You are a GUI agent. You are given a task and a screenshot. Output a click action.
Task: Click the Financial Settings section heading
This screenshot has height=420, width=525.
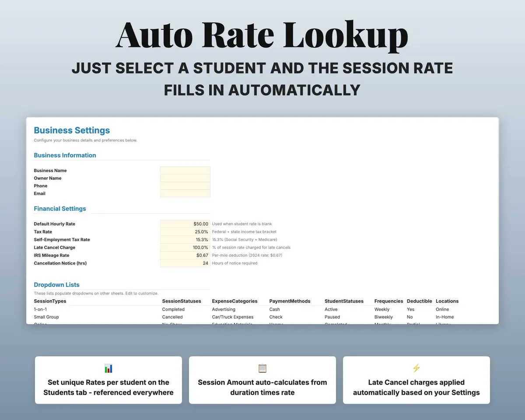point(60,209)
